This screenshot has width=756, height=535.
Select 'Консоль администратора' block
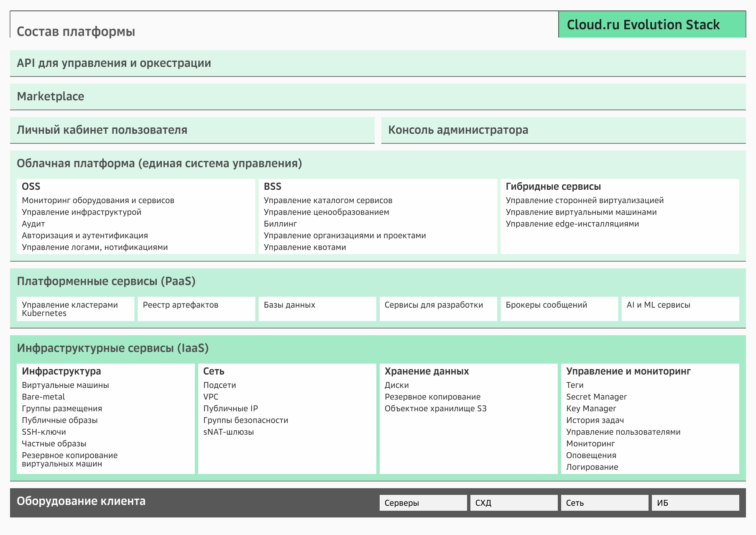pyautogui.click(x=564, y=130)
